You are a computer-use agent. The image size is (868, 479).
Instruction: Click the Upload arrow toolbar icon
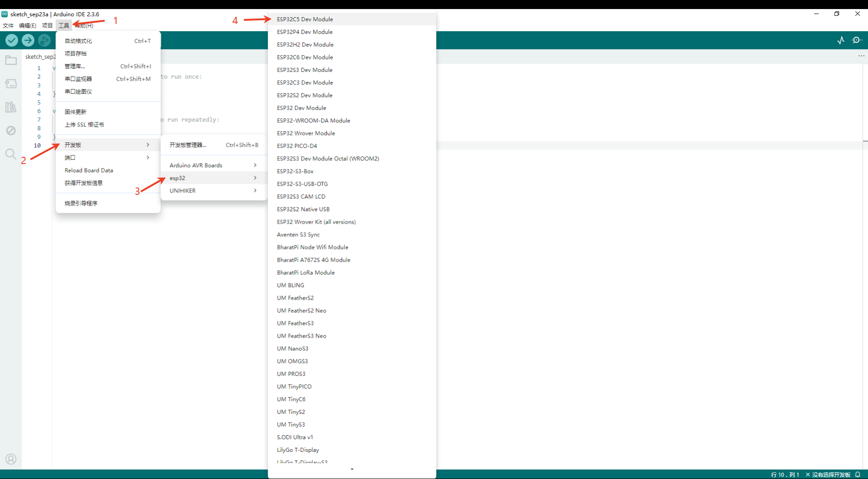click(x=28, y=40)
